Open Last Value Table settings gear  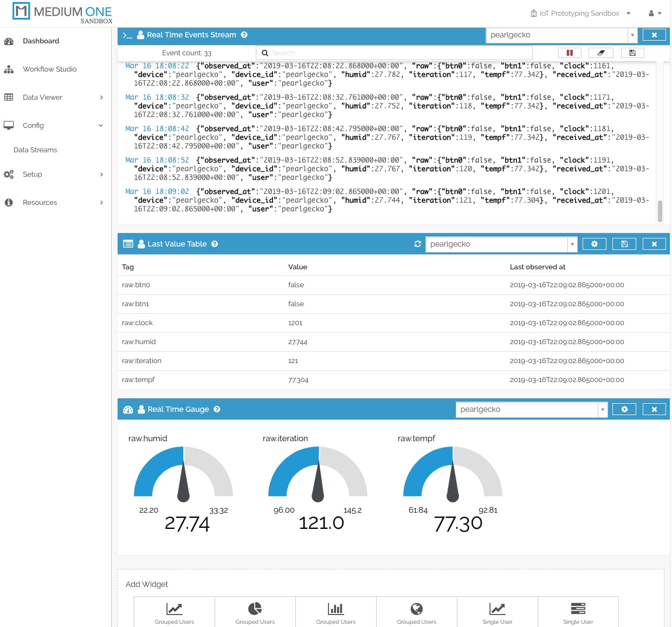point(595,244)
